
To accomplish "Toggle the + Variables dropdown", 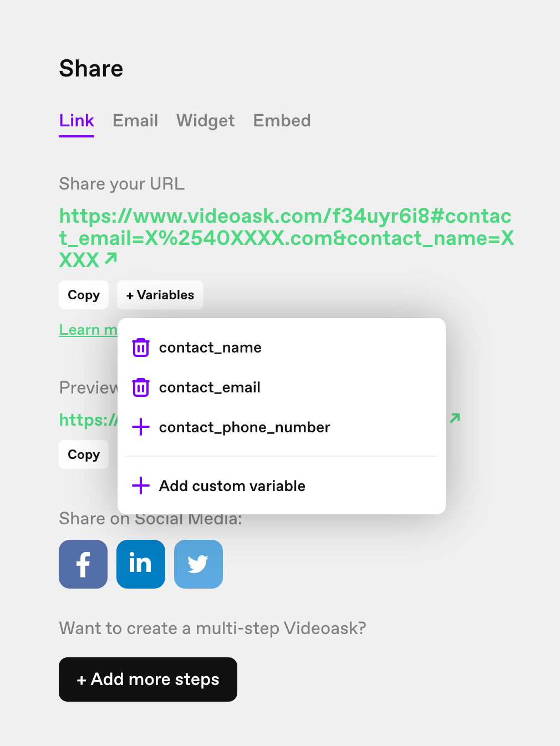I will [160, 295].
